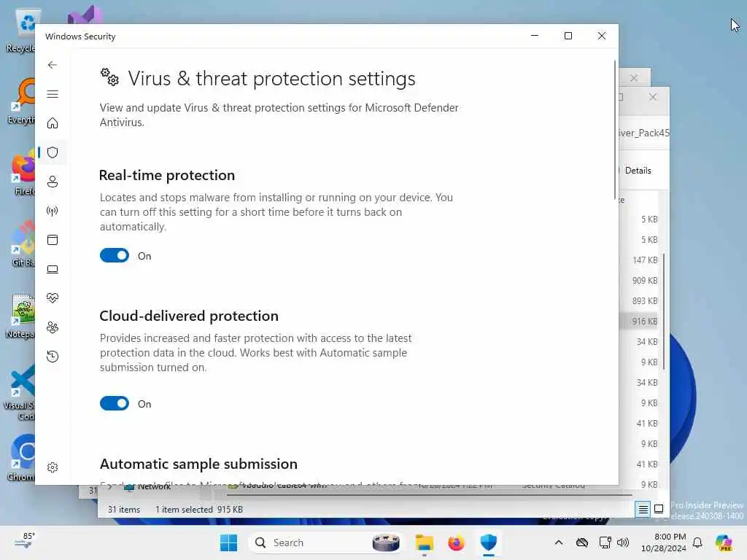Open network status tray icon

click(x=605, y=542)
